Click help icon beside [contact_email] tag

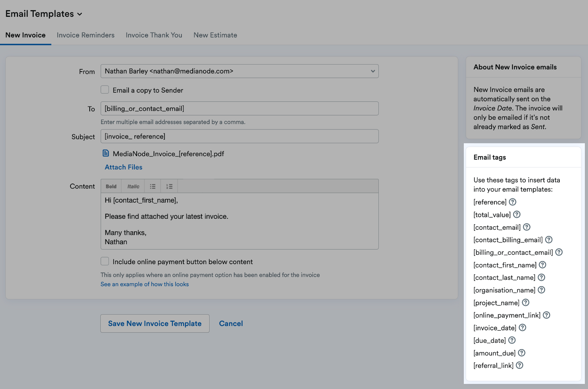(x=526, y=227)
